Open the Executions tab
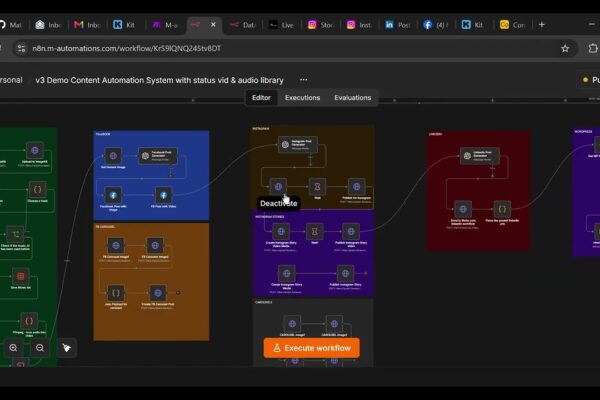Viewport: 600px width, 400px height. 302,98
